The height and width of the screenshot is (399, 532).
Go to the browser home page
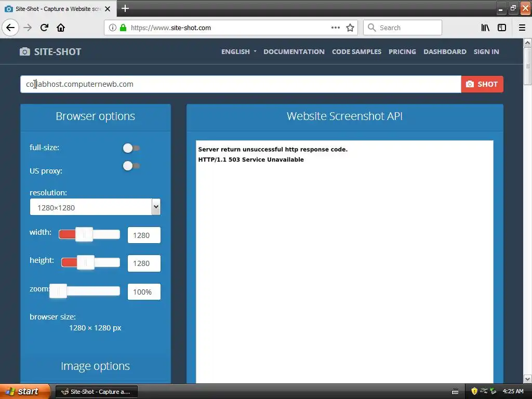tap(61, 28)
